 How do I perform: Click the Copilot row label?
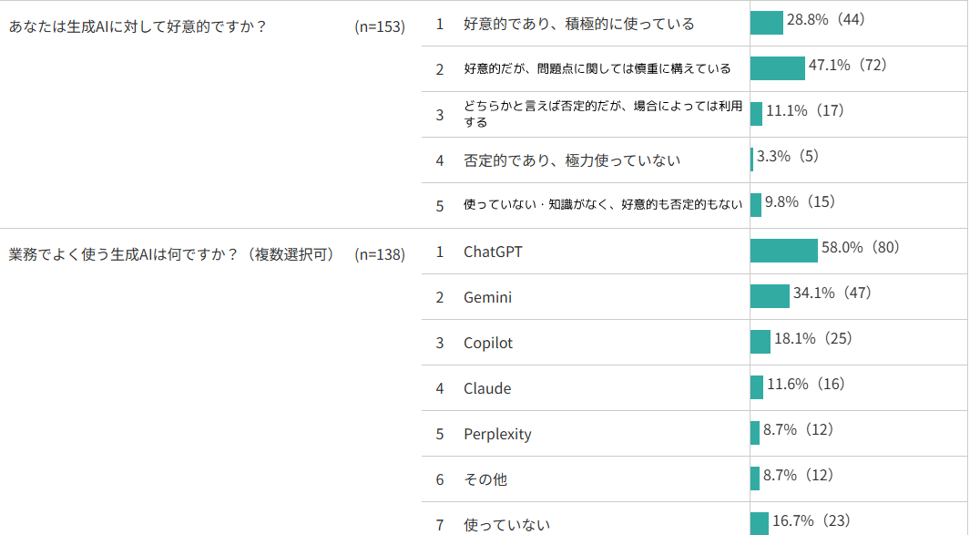pyautogui.click(x=488, y=343)
